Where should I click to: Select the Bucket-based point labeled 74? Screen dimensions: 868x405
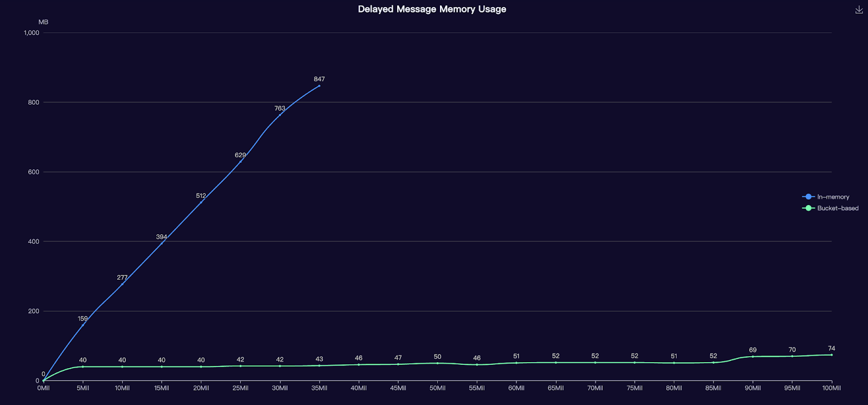coord(832,355)
